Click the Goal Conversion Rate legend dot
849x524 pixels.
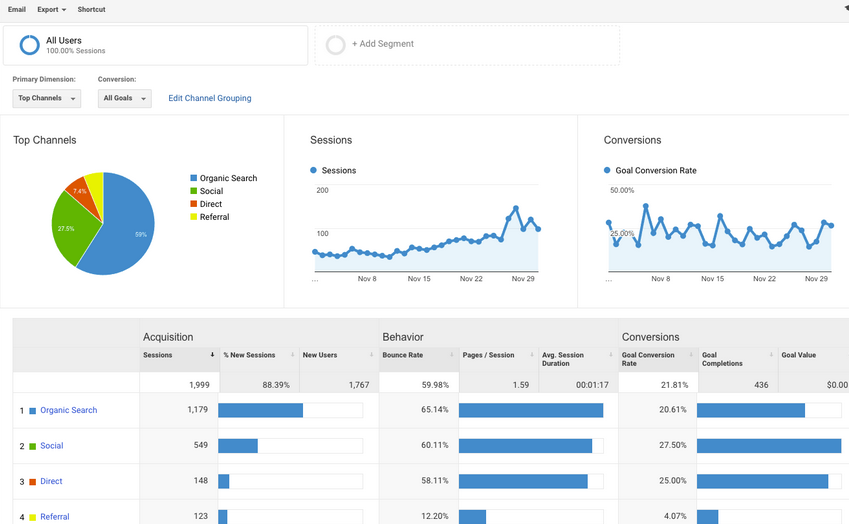coord(607,170)
